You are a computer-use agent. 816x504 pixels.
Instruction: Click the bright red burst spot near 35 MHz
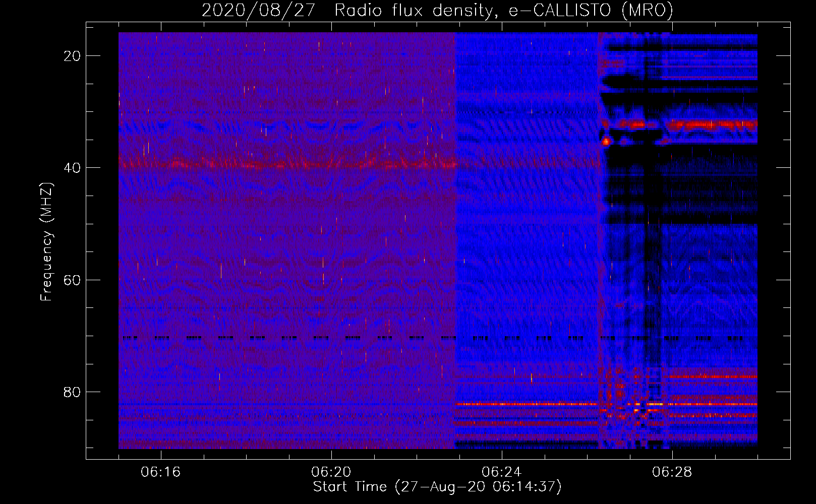tap(606, 142)
